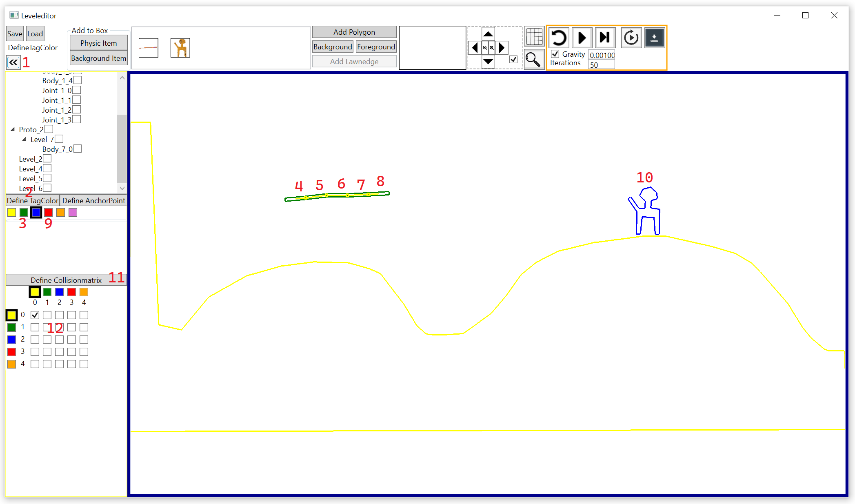Pick the red tag color swatch

49,213
